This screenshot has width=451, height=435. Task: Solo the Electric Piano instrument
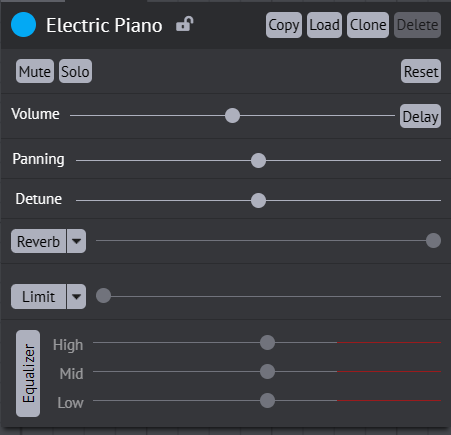pyautogui.click(x=75, y=71)
